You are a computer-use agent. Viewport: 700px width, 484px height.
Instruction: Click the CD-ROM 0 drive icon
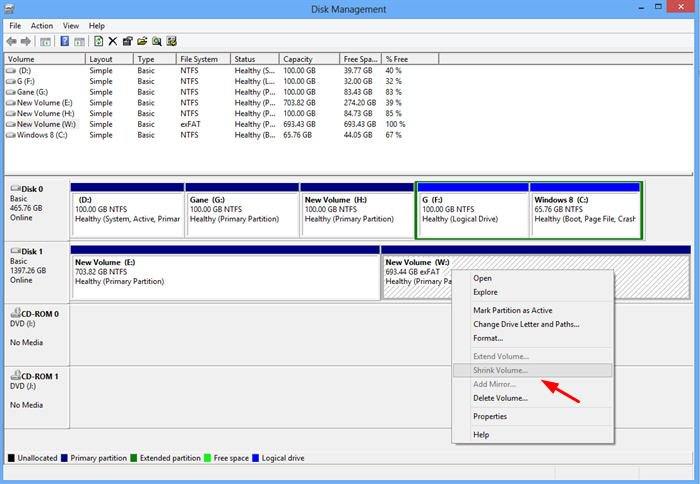[16, 313]
